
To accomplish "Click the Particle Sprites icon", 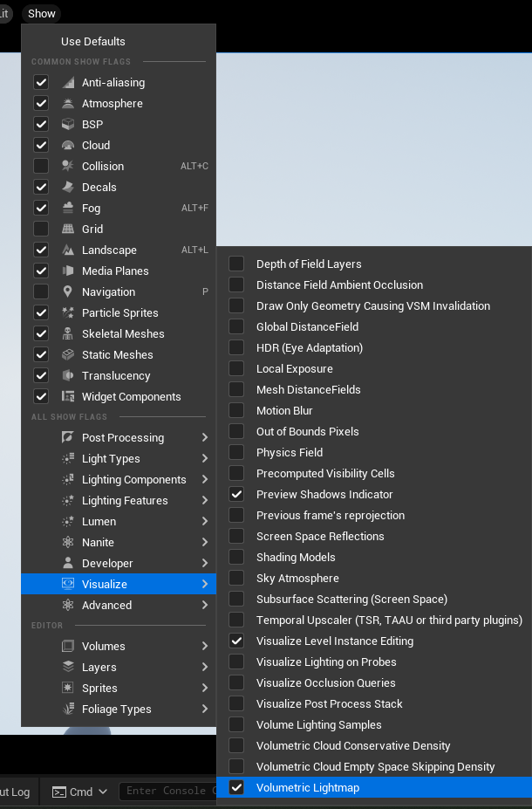I will [68, 312].
